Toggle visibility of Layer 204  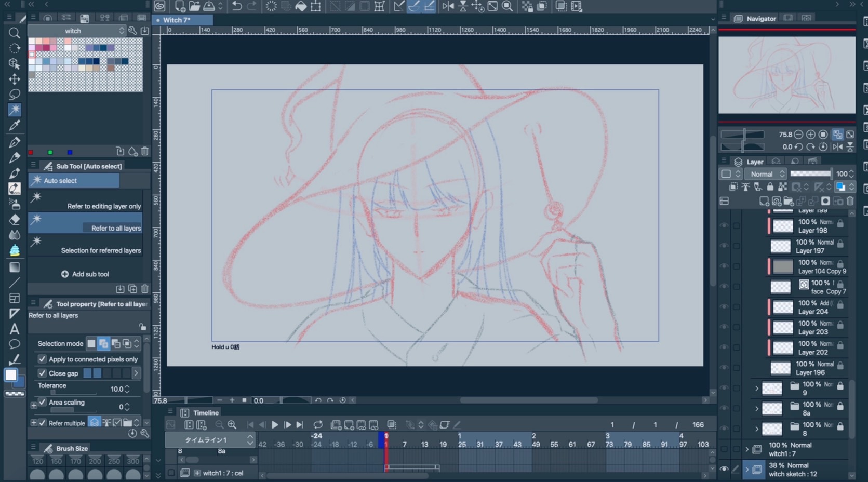pyautogui.click(x=724, y=306)
